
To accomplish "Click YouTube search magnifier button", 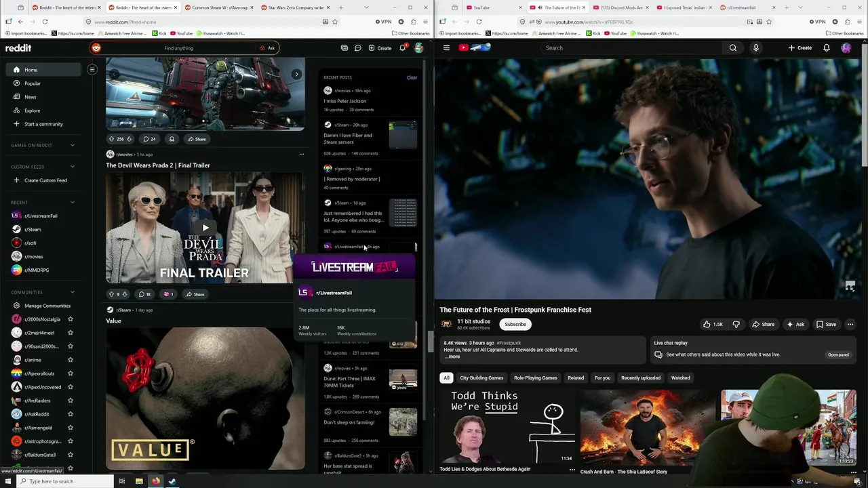I will click(x=733, y=48).
